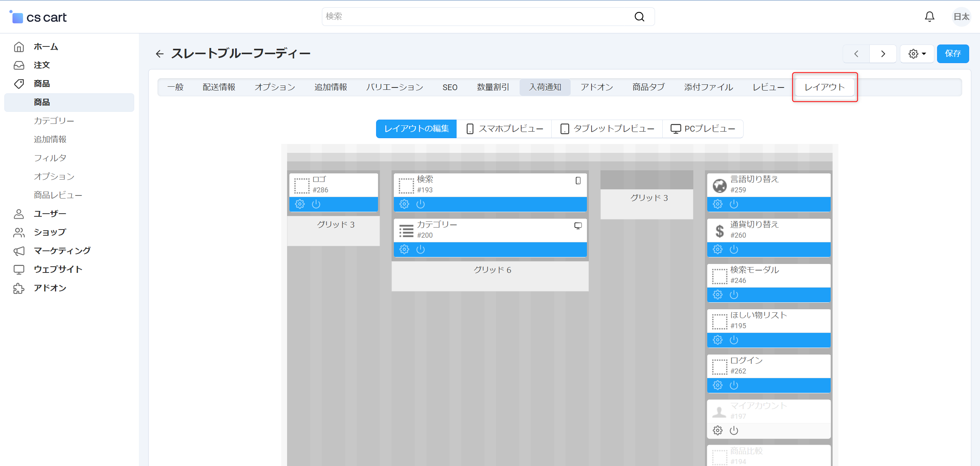
Task: Click the back arrow beside product title
Action: tap(160, 53)
